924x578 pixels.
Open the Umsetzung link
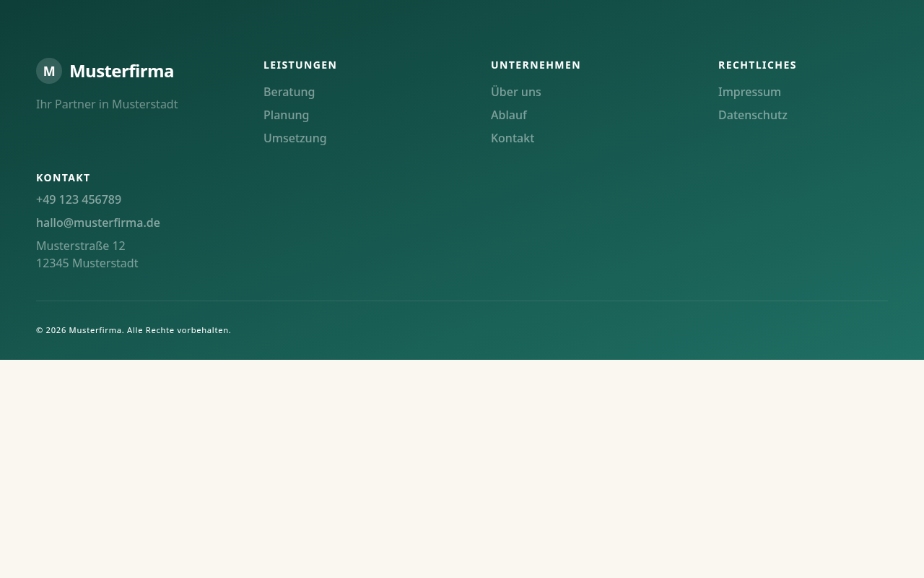click(295, 138)
